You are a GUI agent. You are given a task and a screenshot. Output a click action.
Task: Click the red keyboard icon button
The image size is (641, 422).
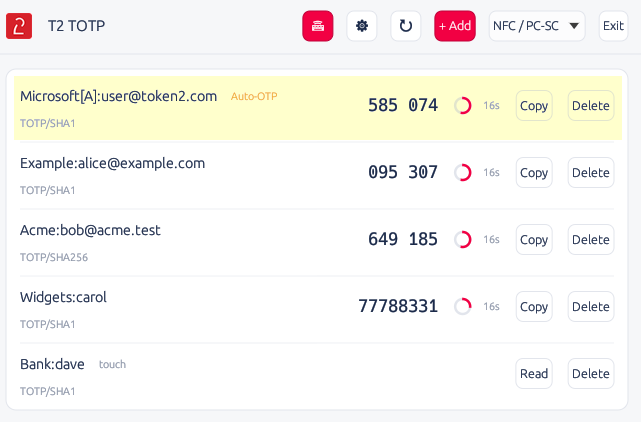click(x=318, y=26)
